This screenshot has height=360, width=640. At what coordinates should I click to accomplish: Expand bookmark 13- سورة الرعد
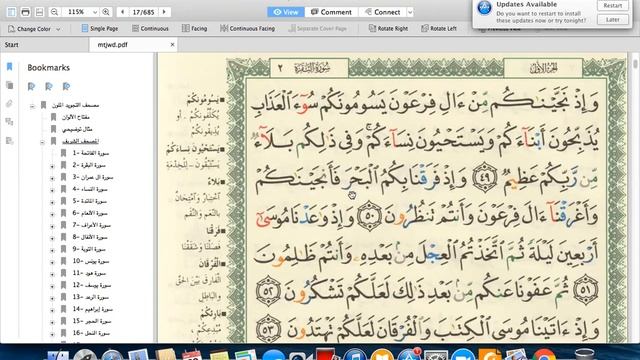[52, 298]
